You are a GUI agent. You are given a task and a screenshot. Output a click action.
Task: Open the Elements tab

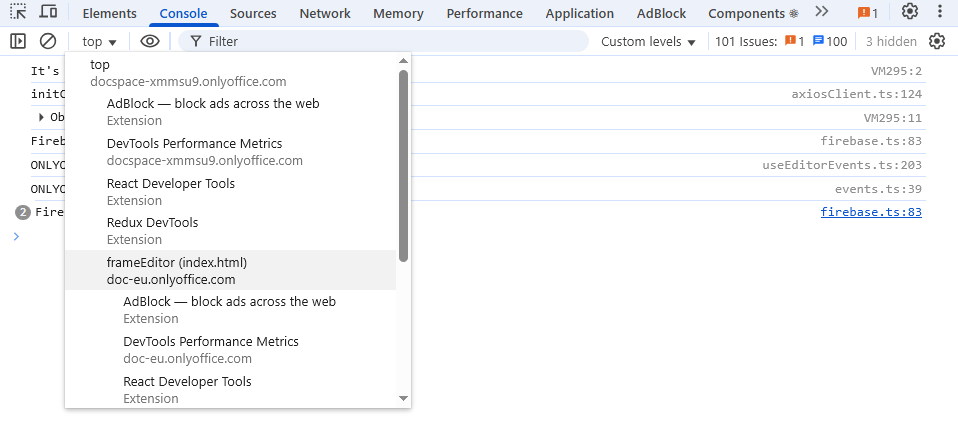109,13
